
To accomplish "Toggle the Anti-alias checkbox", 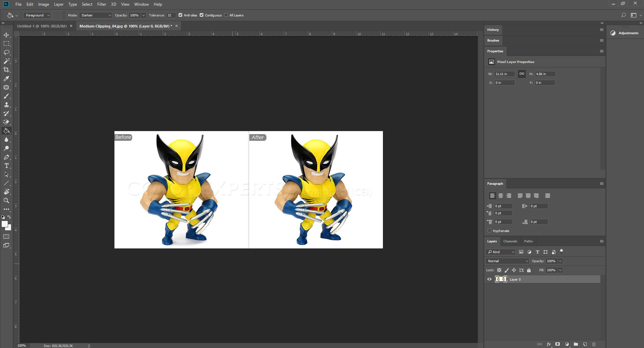I will [181, 15].
